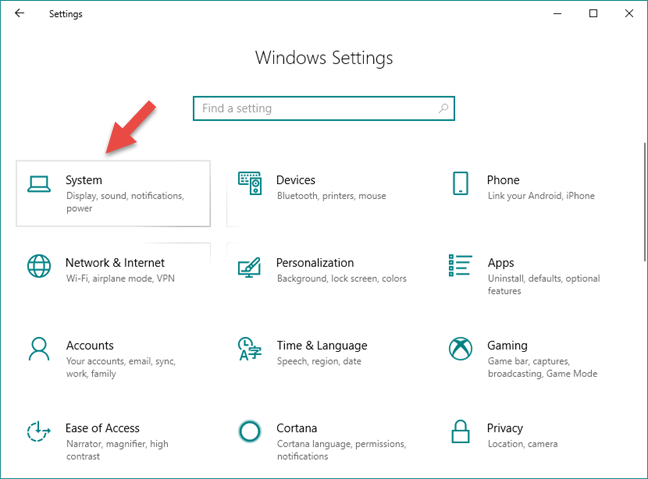The width and height of the screenshot is (648, 479).
Task: Click the Ease of Access icon
Action: coord(38,431)
